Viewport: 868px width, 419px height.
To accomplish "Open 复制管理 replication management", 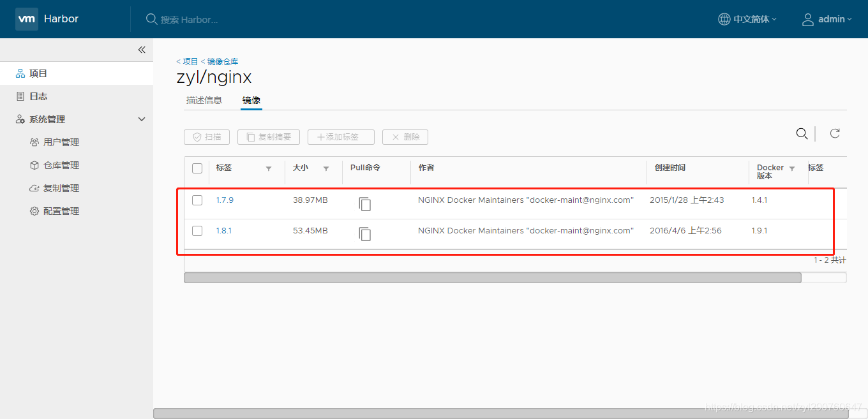I will coord(61,188).
